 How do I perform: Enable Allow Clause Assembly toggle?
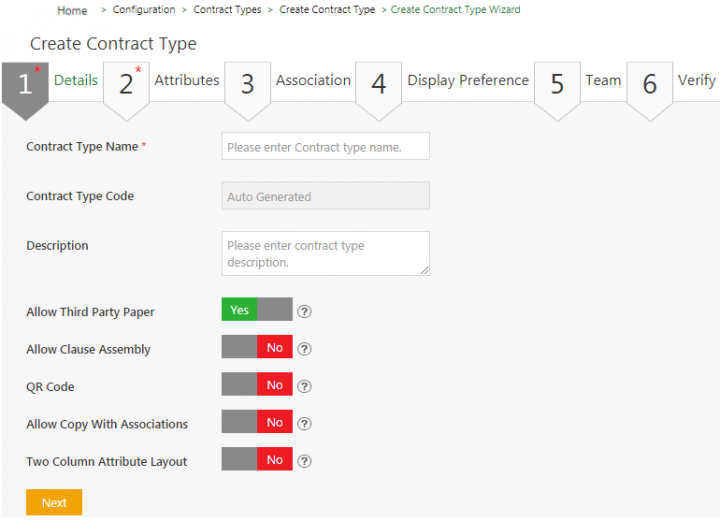coord(257,348)
